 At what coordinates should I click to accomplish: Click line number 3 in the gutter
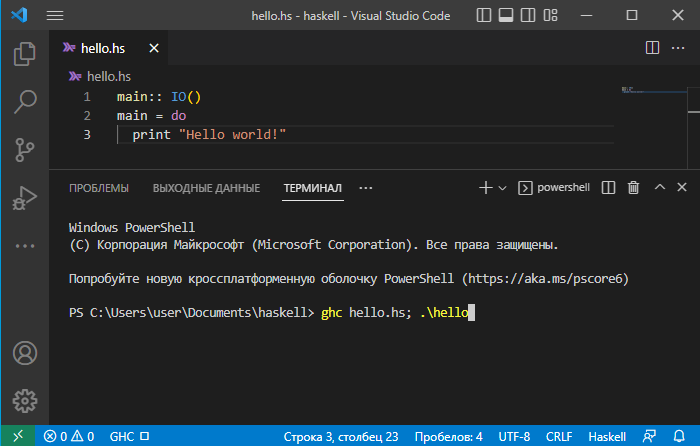(x=87, y=135)
